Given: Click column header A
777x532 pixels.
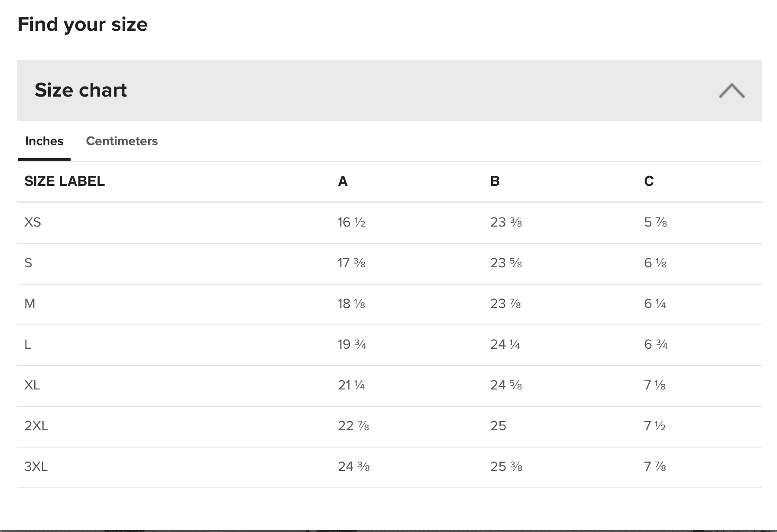Looking at the screenshot, I should (x=343, y=181).
